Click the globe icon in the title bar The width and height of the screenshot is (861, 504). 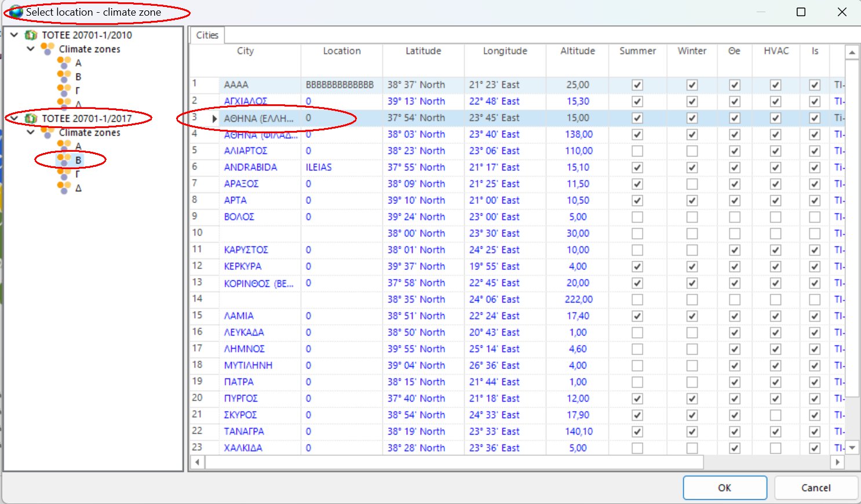pos(16,12)
